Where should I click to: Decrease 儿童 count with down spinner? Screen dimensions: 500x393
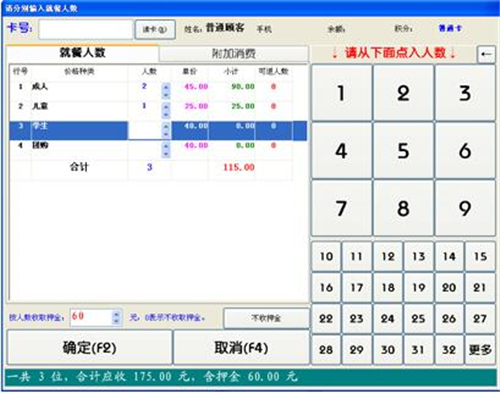(x=166, y=114)
